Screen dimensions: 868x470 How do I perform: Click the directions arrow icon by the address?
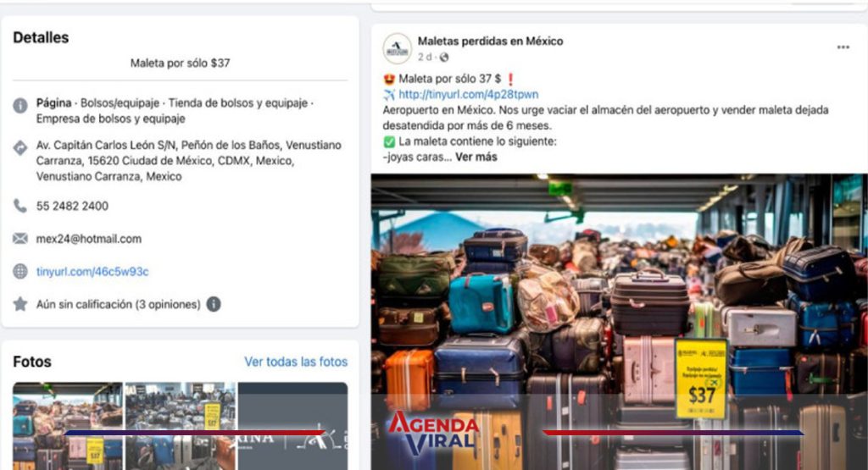(x=20, y=147)
